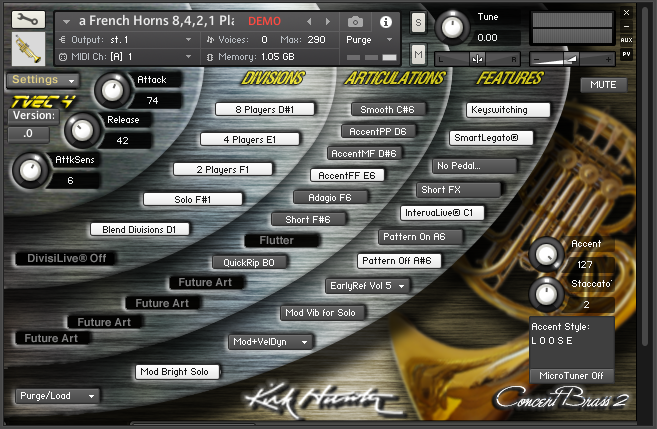Click the No Pedal... button
The height and width of the screenshot is (429, 657).
(x=474, y=166)
